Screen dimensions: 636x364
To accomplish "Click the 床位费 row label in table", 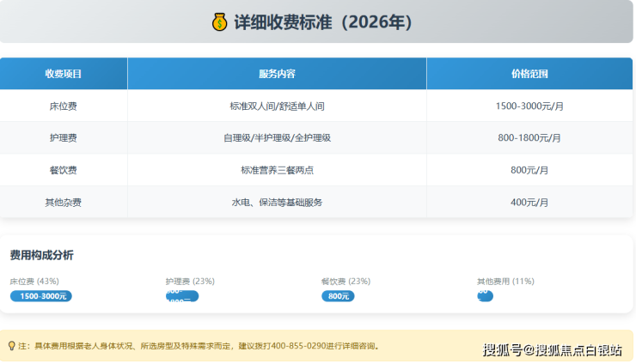I will click(x=64, y=106).
